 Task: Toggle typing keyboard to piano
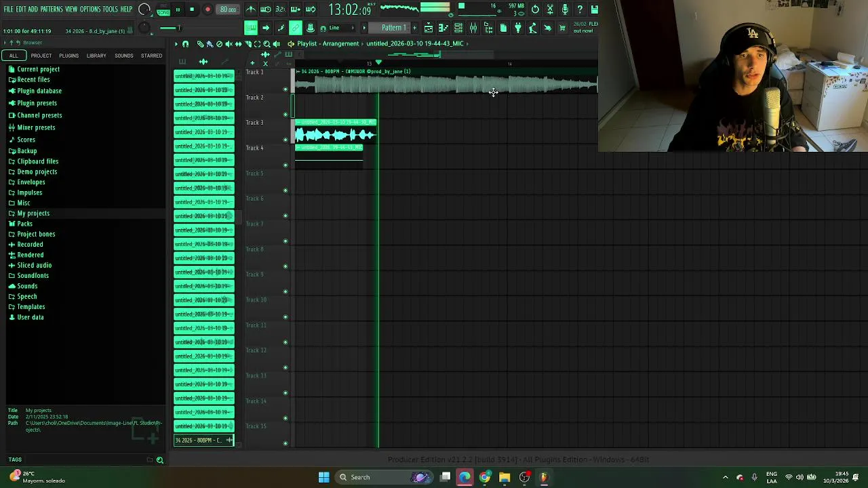click(x=251, y=28)
